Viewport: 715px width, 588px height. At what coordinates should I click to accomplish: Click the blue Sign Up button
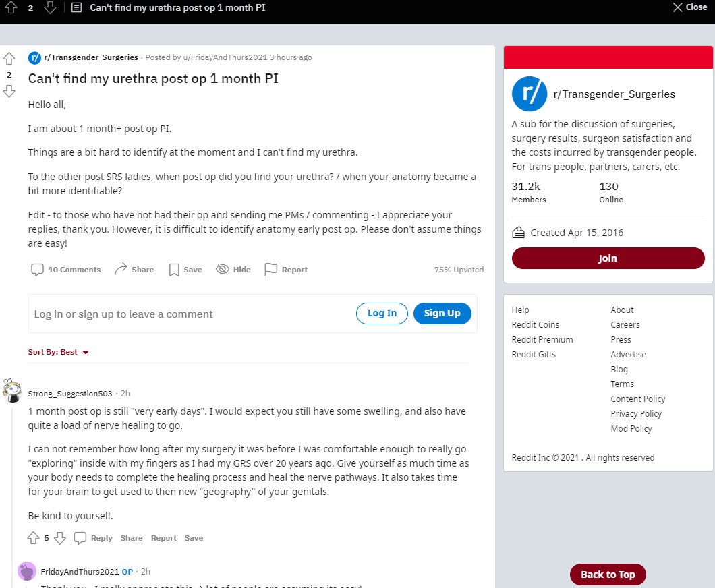click(x=442, y=314)
